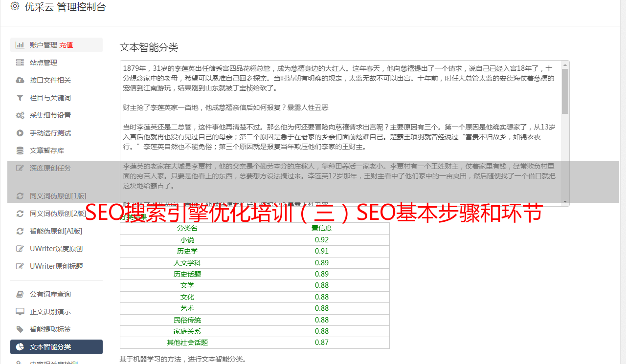This screenshot has width=626, height=364.
Task: Click the refresh icon for 同义词伪原创[1版]
Action: coord(20,196)
